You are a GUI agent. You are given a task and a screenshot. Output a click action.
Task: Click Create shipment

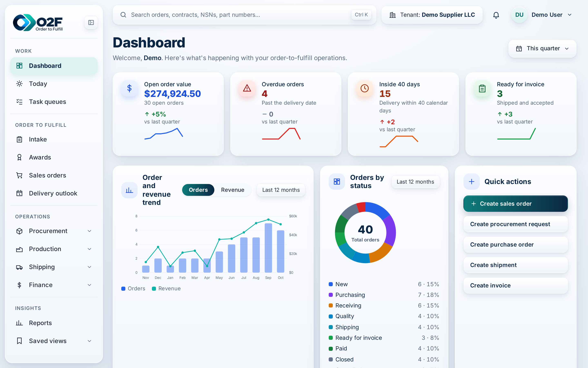tap(515, 265)
